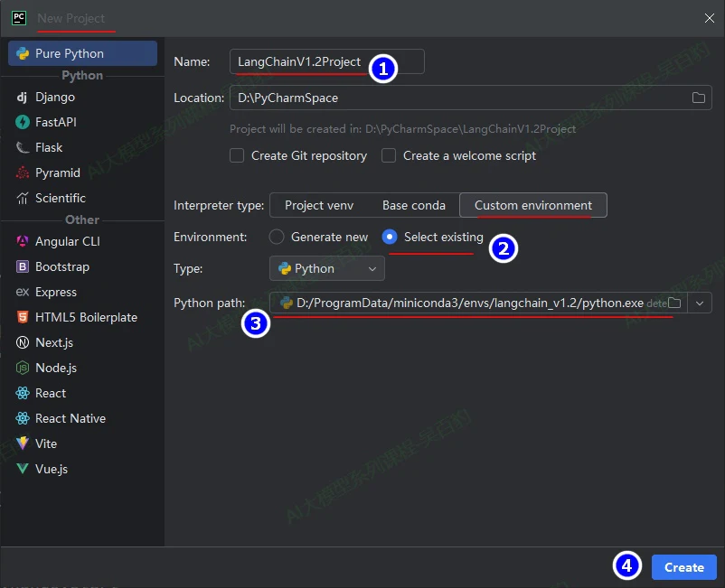
Task: Browse for interpreter in Python path field
Action: [674, 303]
